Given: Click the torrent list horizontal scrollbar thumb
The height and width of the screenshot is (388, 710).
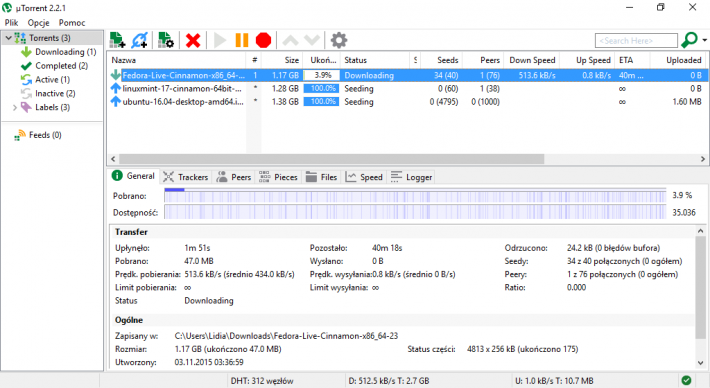Looking at the screenshot, I should point(331,159).
